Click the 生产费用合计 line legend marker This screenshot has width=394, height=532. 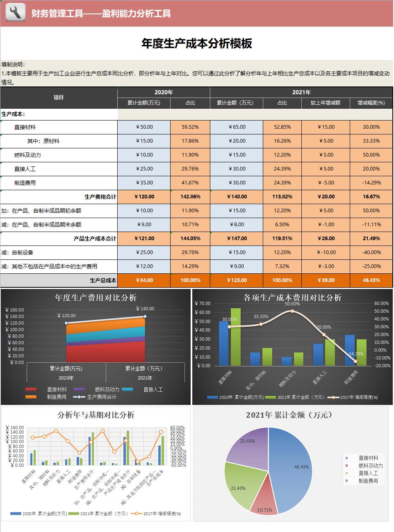(78, 397)
